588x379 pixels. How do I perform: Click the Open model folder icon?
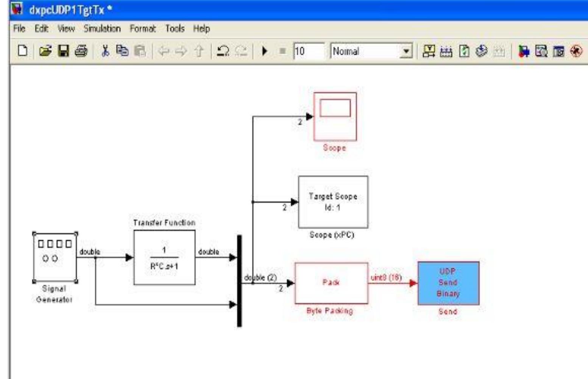tap(45, 52)
